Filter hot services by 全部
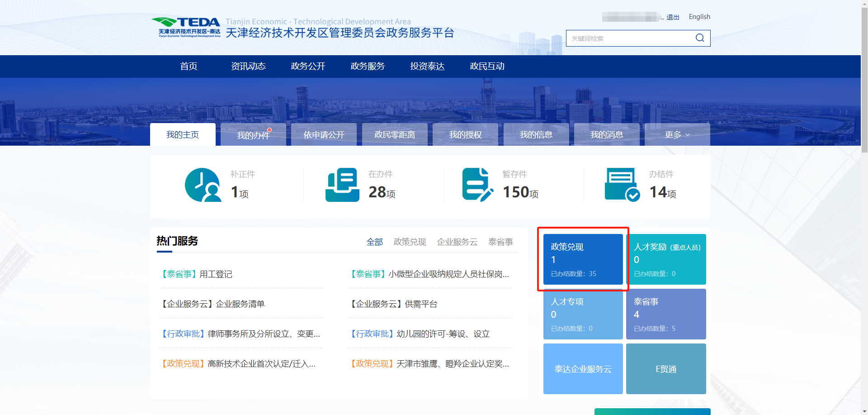The image size is (868, 415). tap(374, 242)
